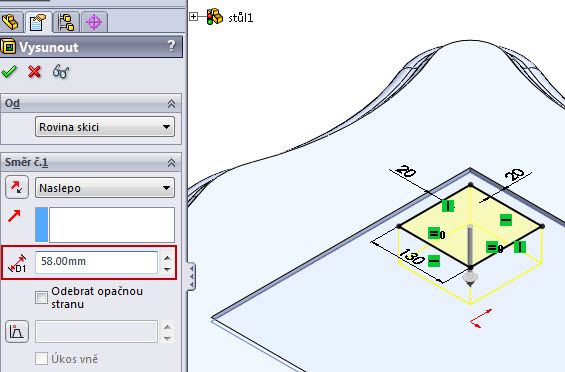Toggle the draft on/off button
Screen dimensions: 565x372
[17, 331]
